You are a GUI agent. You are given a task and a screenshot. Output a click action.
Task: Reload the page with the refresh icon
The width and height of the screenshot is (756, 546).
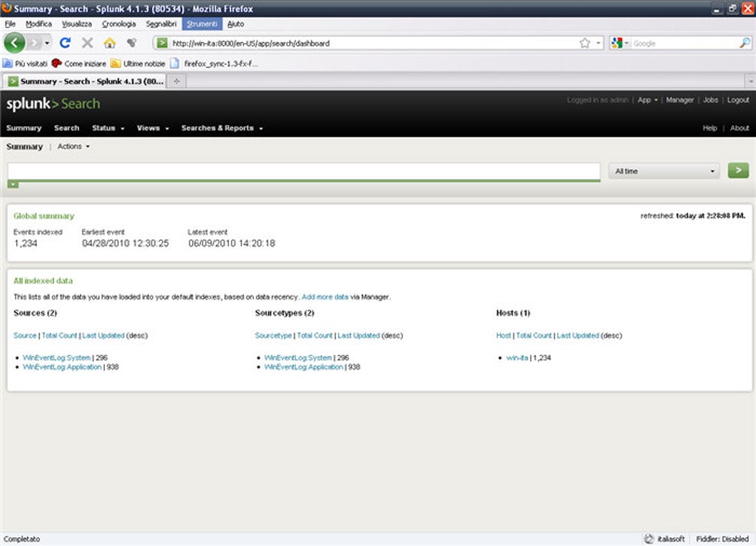[65, 42]
